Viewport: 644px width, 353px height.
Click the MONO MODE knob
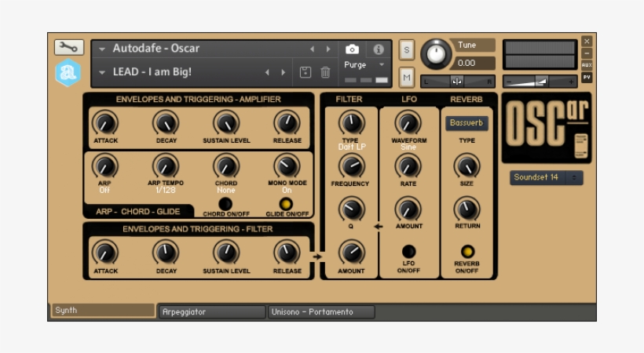(287, 166)
